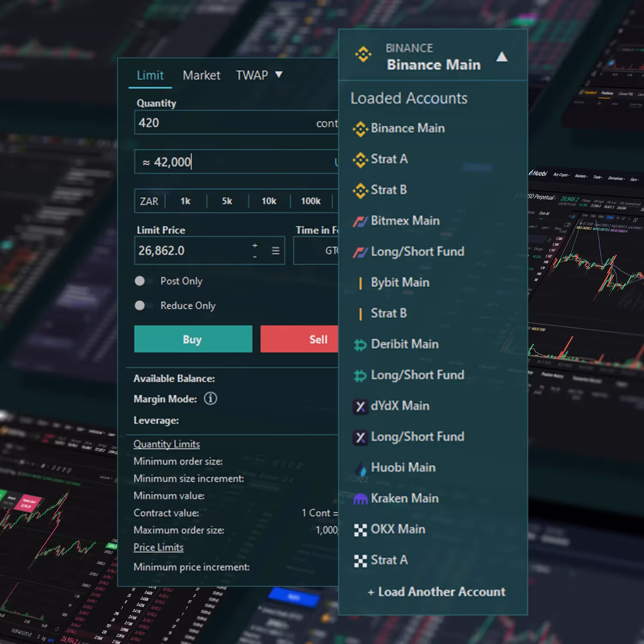Click the ZAR currency selector

pos(149,201)
